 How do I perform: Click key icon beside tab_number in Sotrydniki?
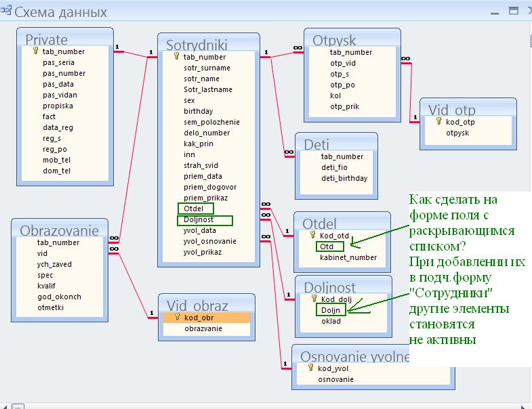(176, 56)
